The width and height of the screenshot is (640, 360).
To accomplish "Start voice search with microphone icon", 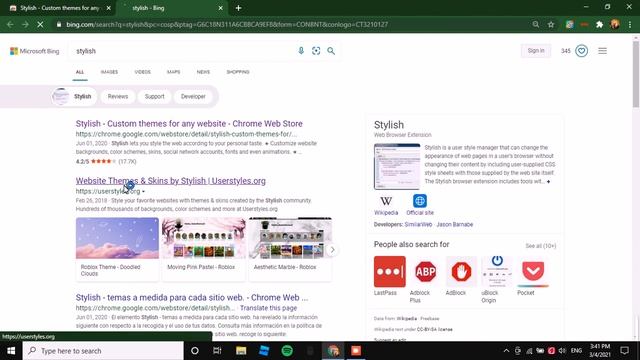I will click(x=301, y=51).
